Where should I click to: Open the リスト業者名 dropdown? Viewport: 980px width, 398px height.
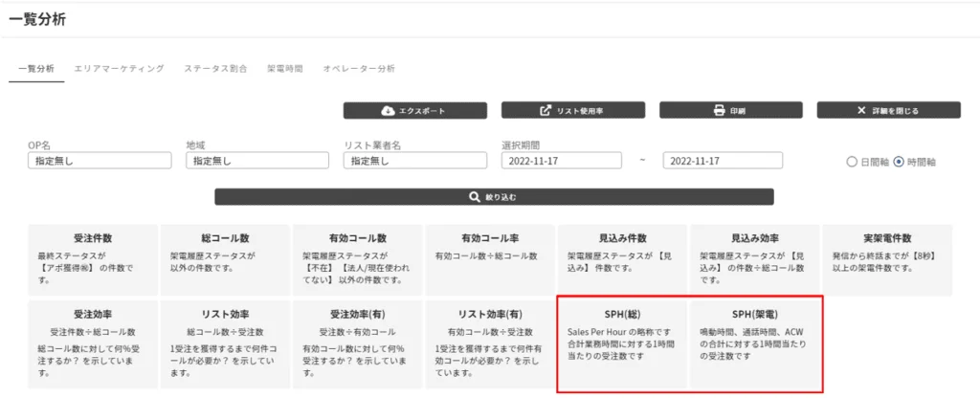[414, 162]
